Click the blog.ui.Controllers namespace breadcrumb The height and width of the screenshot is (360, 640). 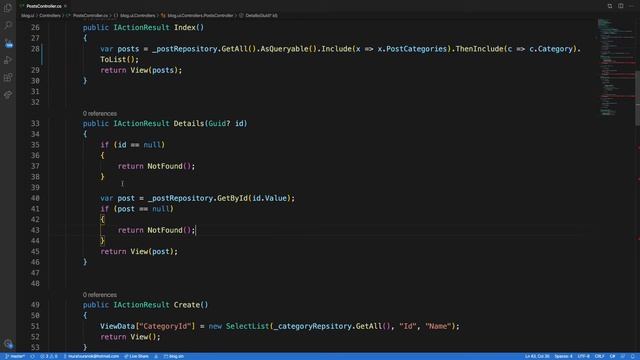[x=138, y=16]
